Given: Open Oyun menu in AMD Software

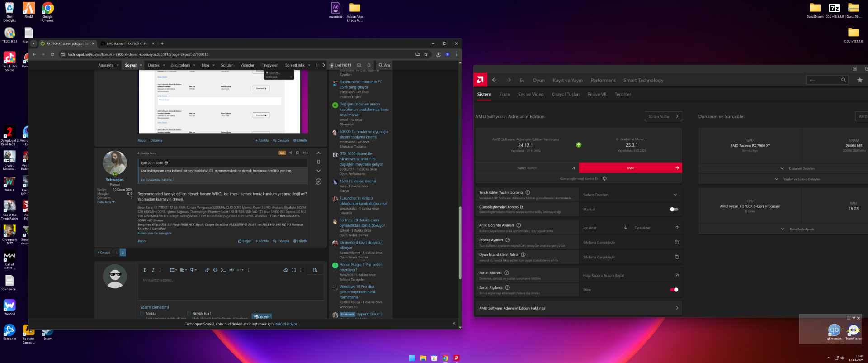Looking at the screenshot, I should (x=538, y=80).
